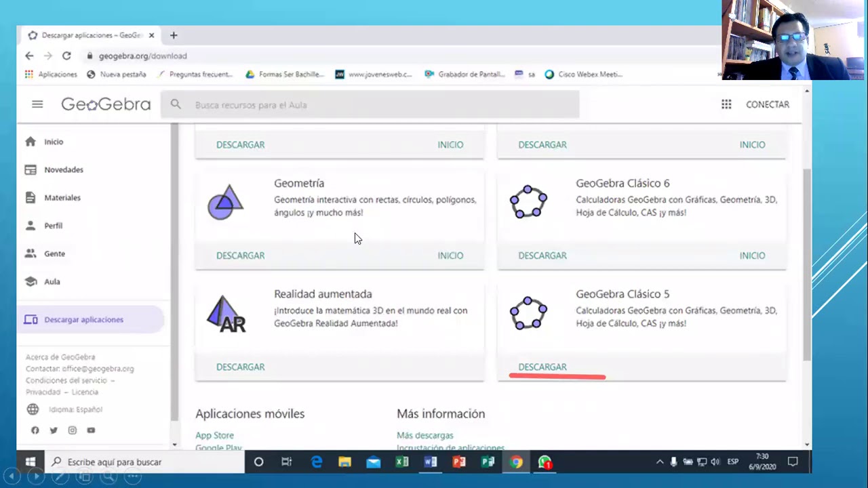Open Microsoft Edge from the taskbar
This screenshot has height=488, width=868.
point(316,462)
